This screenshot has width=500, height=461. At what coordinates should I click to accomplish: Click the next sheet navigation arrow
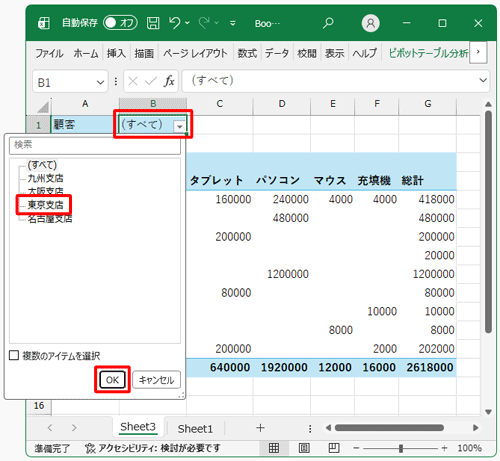pyautogui.click(x=74, y=428)
